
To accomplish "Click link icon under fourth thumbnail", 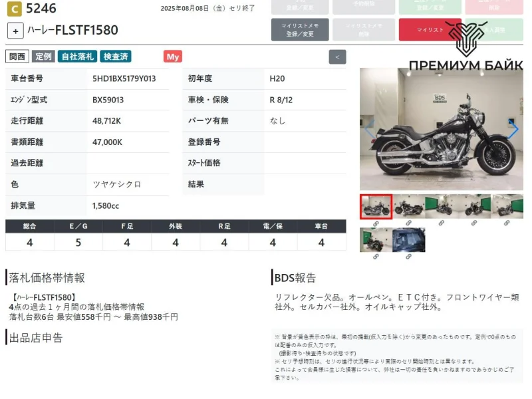I will tap(474, 223).
